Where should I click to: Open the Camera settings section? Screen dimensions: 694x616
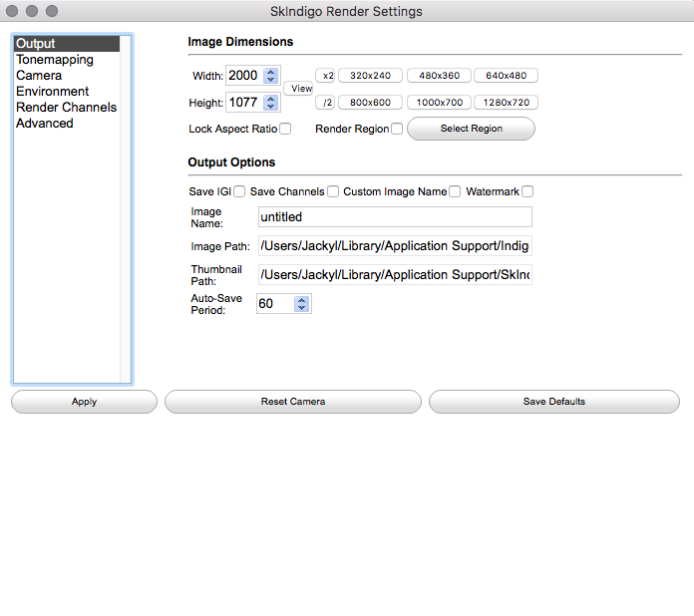click(39, 76)
